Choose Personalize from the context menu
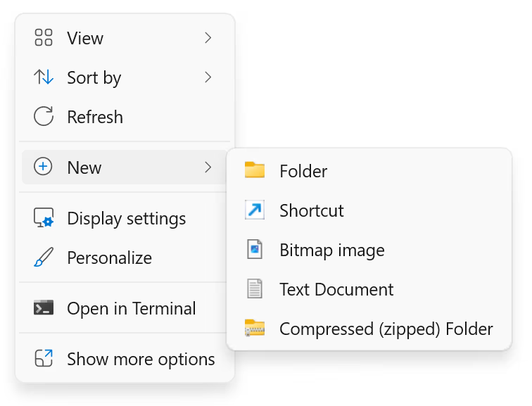 [x=125, y=258]
